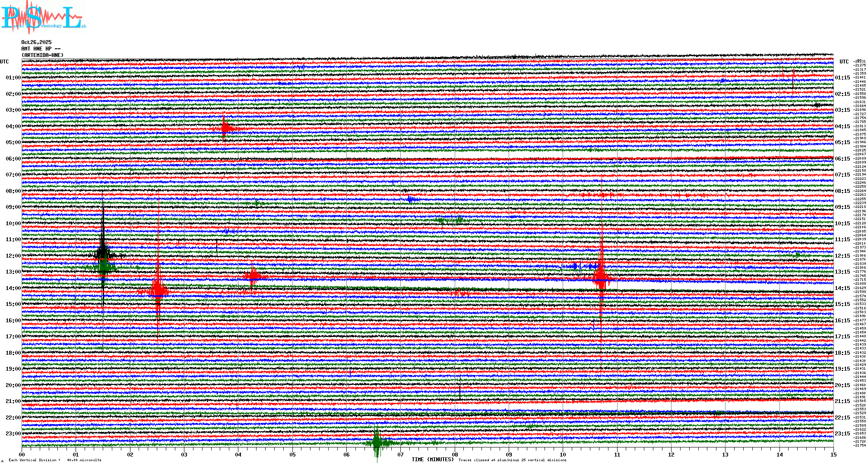Image resolution: width=868 pixels, height=466 pixels.
Task: Click the green seismic event at bottom
Action: pyautogui.click(x=377, y=443)
